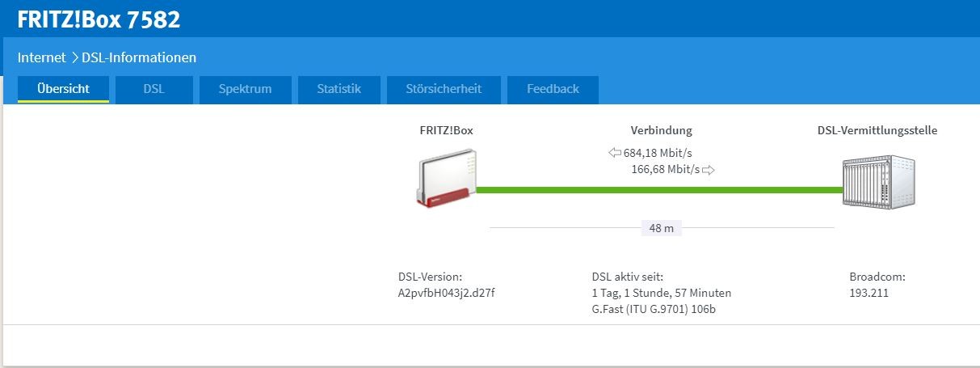980x368 pixels.
Task: Open the Übersicht tab
Action: pos(63,89)
